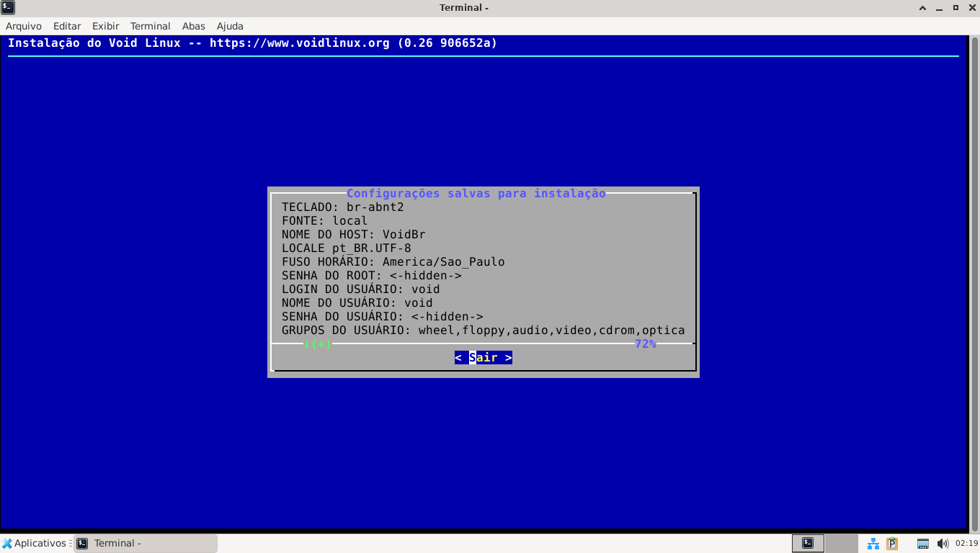Click the 'NOME DO HOST: VoidBr' line
The width and height of the screenshot is (980, 553).
[x=354, y=235]
